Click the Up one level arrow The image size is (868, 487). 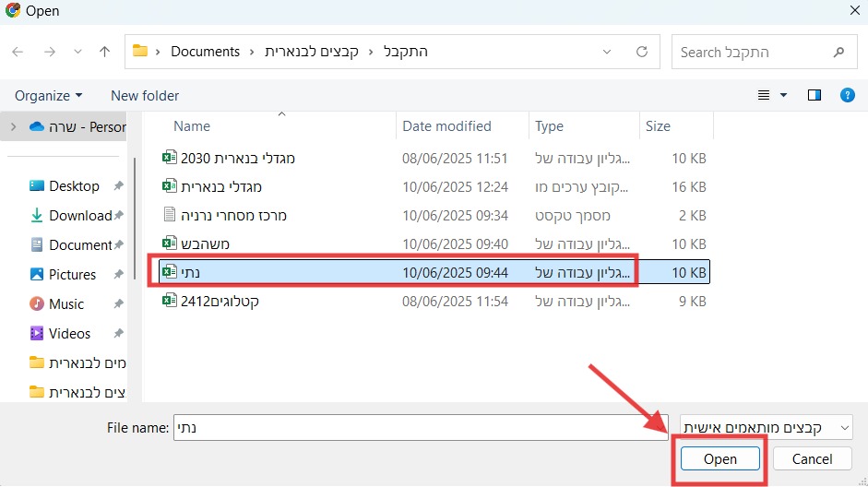click(x=105, y=52)
